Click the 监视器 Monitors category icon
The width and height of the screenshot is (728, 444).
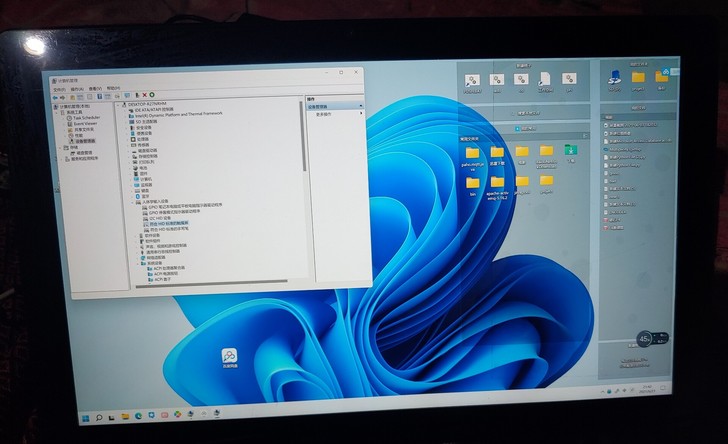[x=136, y=185]
